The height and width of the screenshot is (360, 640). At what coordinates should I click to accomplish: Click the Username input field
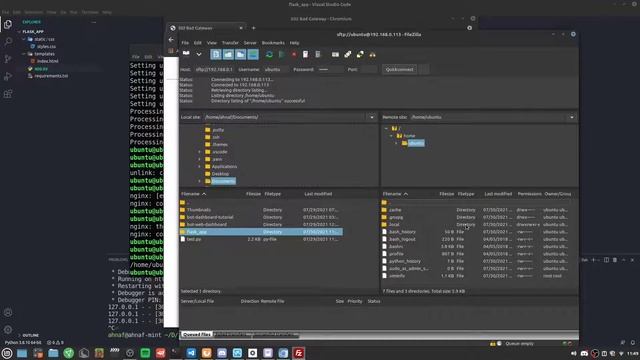coord(275,69)
